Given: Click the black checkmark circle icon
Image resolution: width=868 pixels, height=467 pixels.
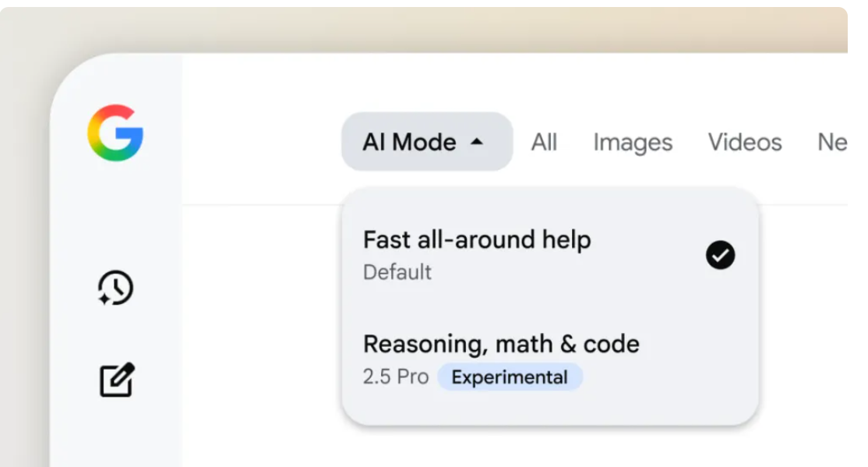Looking at the screenshot, I should pos(720,255).
